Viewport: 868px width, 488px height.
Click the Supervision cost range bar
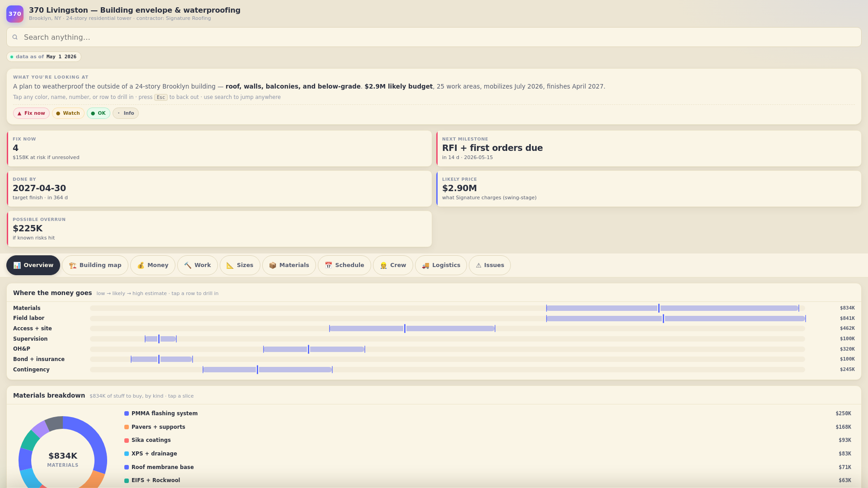click(160, 339)
